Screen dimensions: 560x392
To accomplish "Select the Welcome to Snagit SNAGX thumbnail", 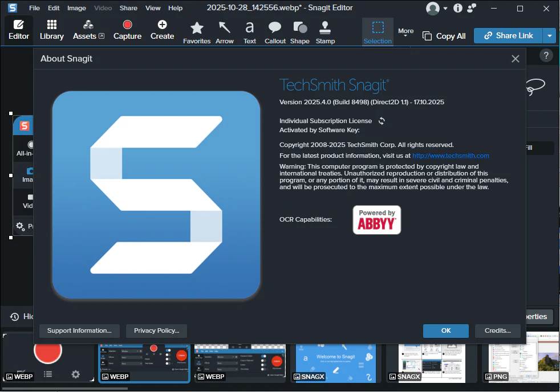I will pyautogui.click(x=336, y=363).
